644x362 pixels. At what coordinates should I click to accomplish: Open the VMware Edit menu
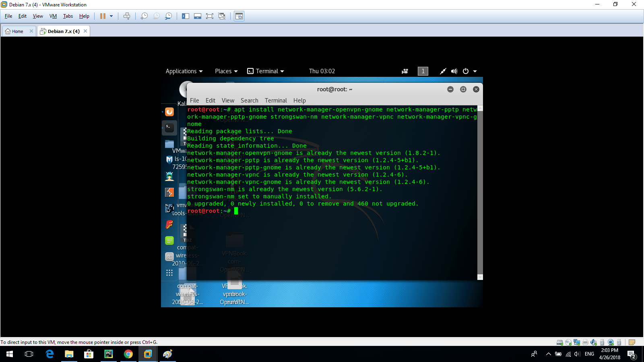[23, 16]
